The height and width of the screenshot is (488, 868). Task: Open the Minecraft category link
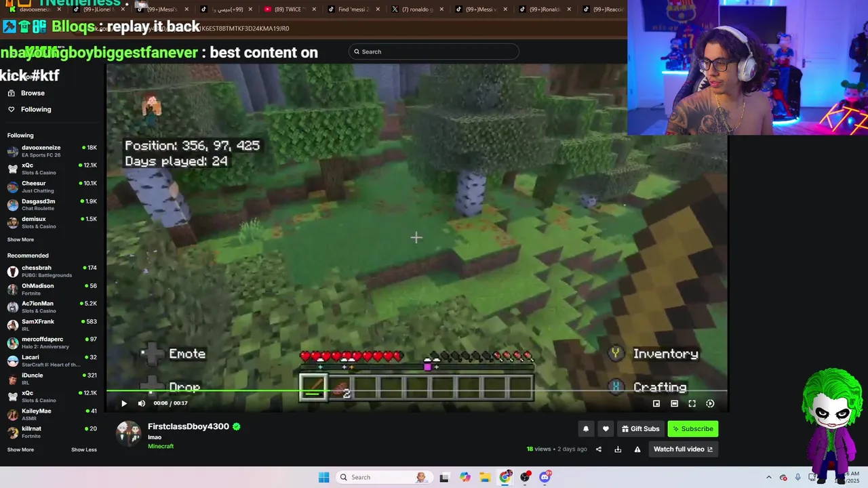(161, 446)
